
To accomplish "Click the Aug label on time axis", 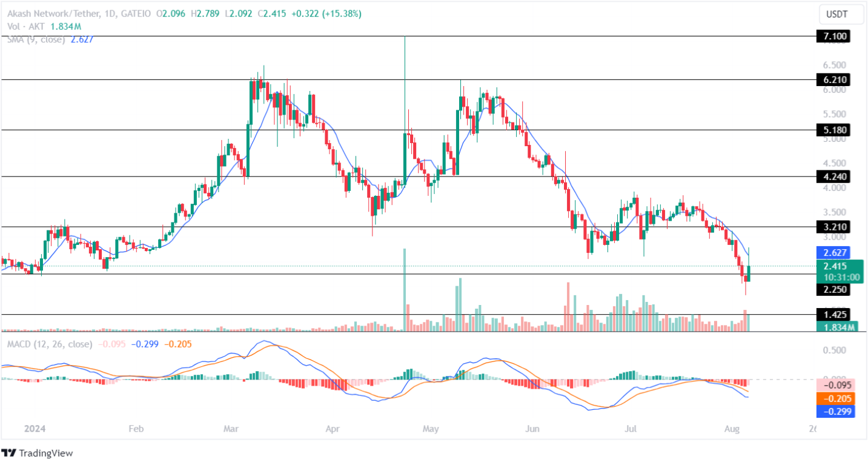I will click(732, 429).
